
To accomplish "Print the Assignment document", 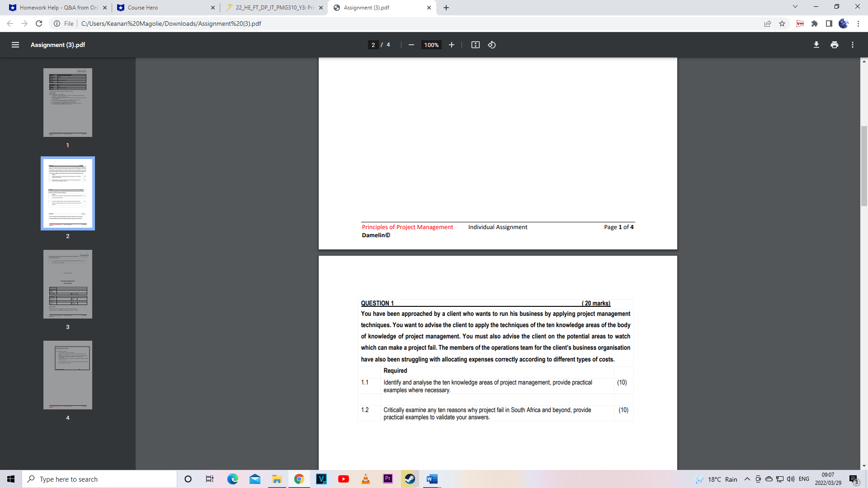I will (834, 45).
